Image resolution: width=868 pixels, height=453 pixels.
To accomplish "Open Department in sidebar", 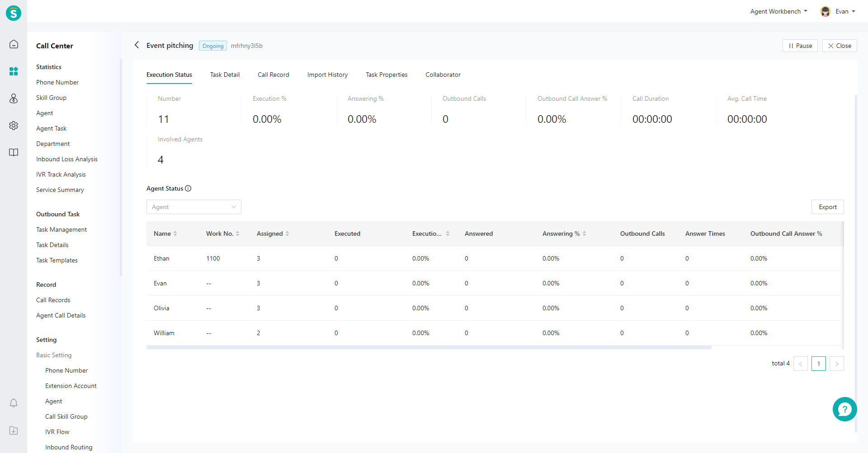I will (53, 144).
